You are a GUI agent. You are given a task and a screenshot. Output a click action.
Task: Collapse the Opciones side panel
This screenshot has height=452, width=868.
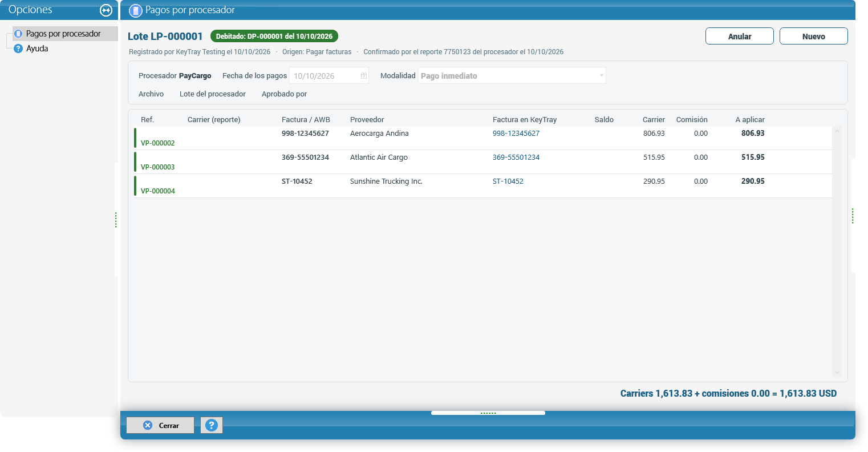tap(106, 10)
